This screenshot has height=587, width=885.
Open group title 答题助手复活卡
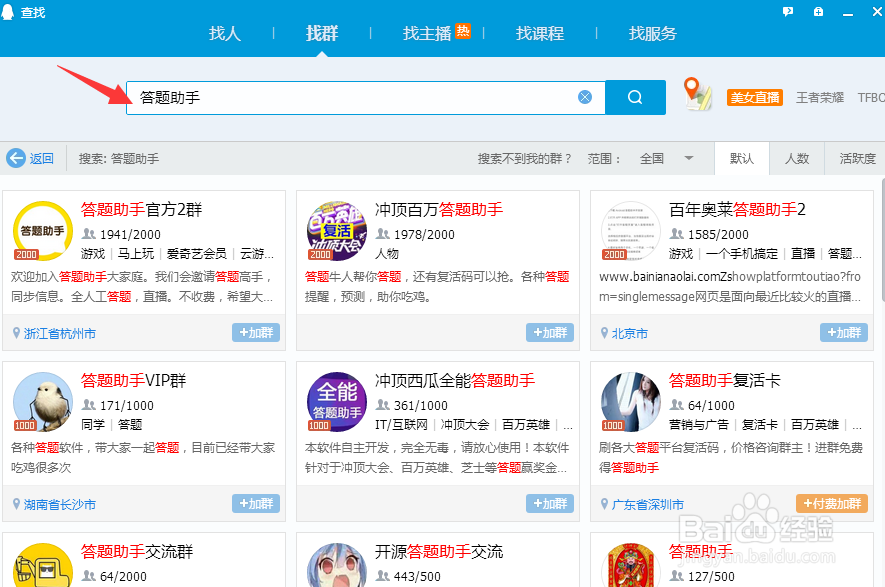tap(724, 381)
